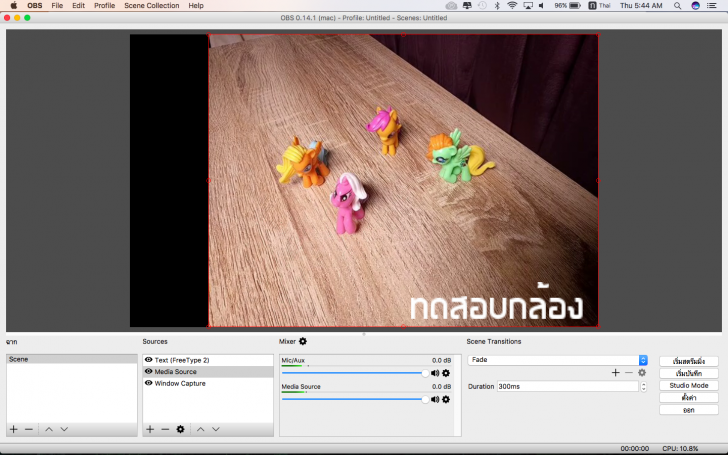
Task: Move the selected source up in the list
Action: (201, 429)
